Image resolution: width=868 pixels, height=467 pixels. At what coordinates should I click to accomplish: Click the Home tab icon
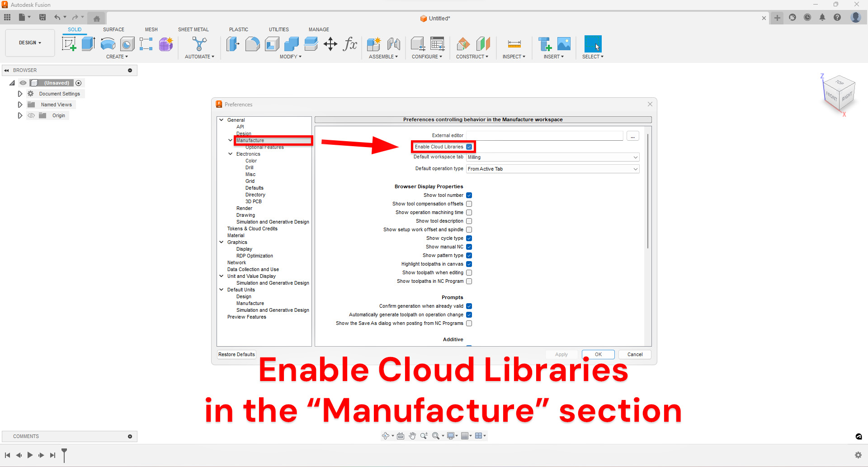96,19
